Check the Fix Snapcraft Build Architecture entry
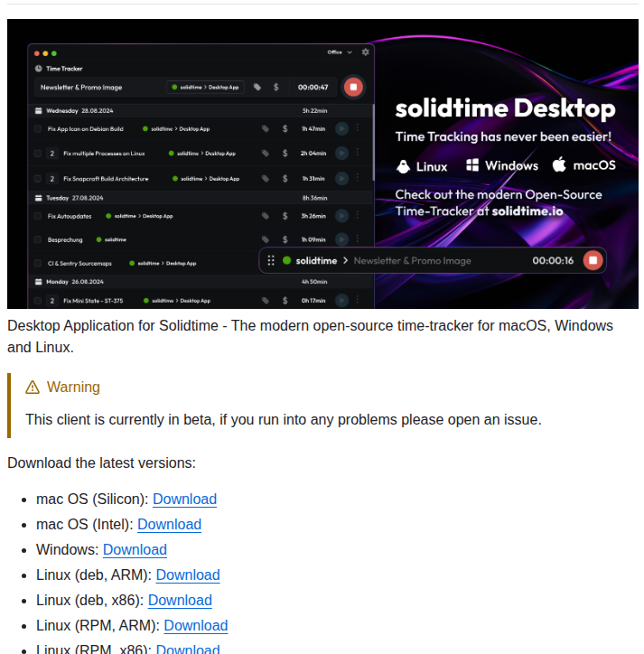The width and height of the screenshot is (644, 654). [38, 179]
